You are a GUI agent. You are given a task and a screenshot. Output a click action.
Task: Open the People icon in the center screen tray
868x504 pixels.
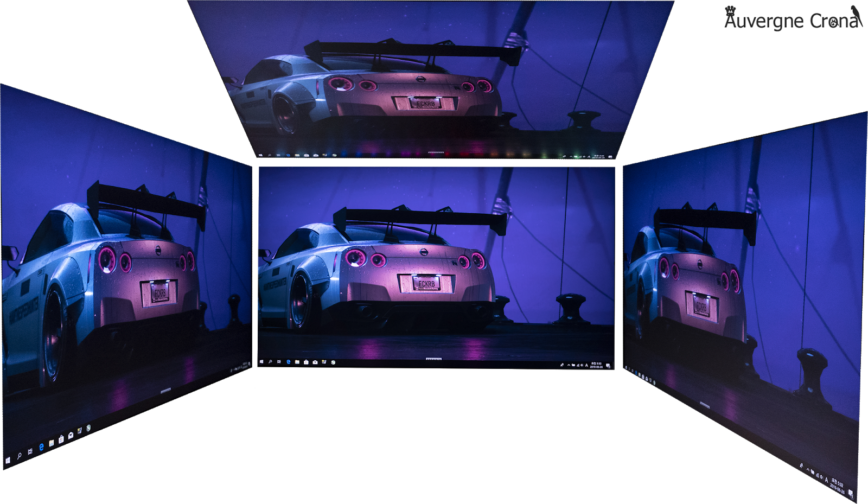click(561, 365)
